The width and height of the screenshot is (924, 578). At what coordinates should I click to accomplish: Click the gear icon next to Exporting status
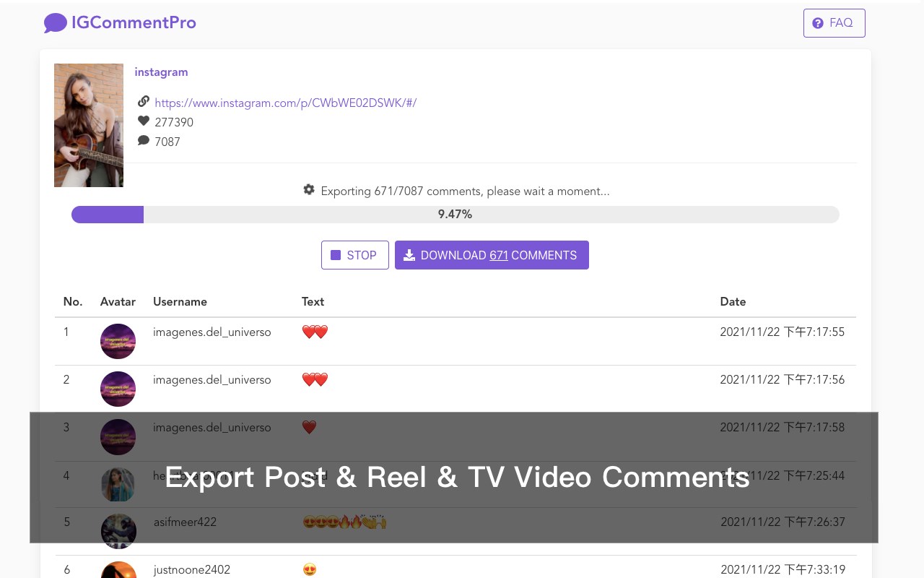pos(309,190)
